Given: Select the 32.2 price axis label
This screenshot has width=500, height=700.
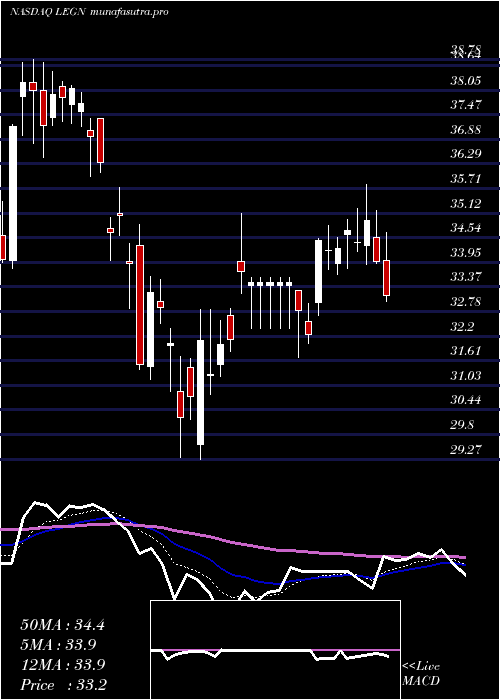Looking at the screenshot, I should click(463, 327).
